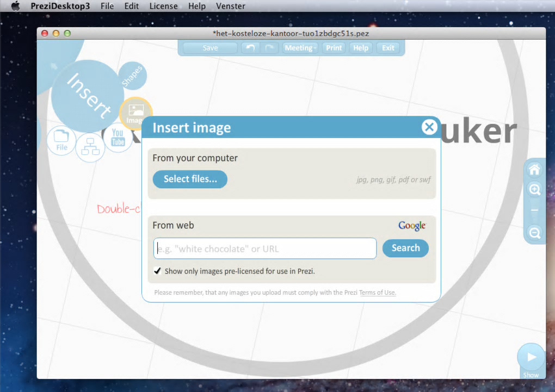The height and width of the screenshot is (392, 555).
Task: Click the red window close button
Action: [45, 33]
